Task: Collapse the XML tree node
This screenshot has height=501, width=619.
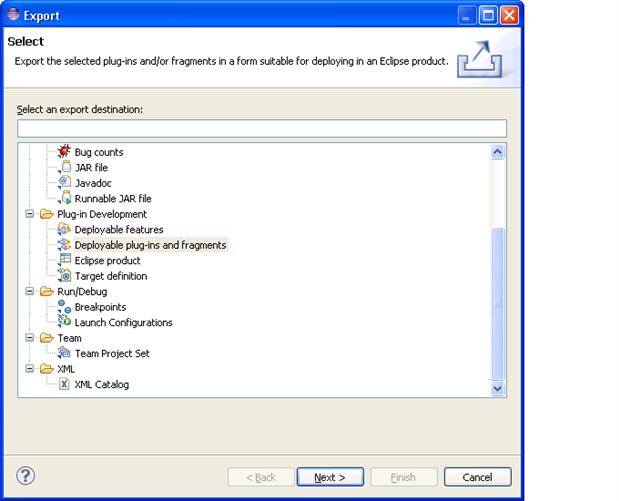Action: pos(30,368)
